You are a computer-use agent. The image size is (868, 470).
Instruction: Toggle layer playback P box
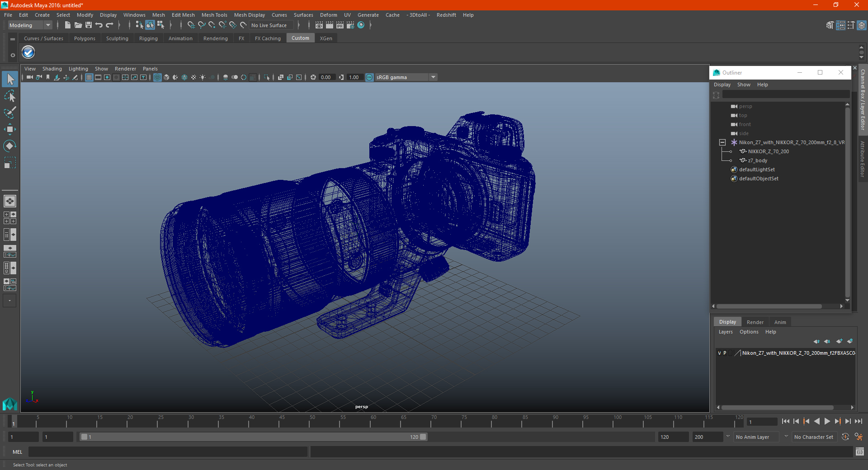(725, 353)
